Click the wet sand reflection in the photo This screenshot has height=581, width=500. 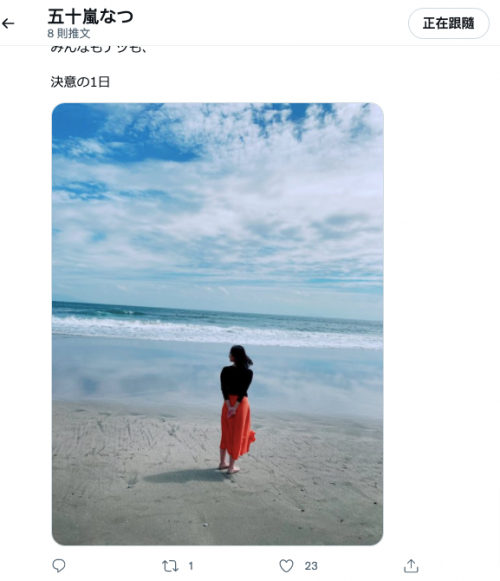click(x=141, y=374)
